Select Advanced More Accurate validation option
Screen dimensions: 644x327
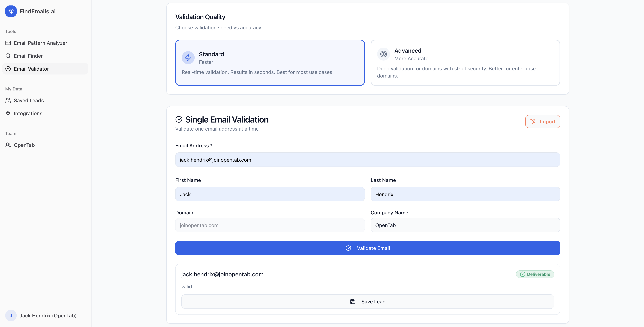pos(465,63)
